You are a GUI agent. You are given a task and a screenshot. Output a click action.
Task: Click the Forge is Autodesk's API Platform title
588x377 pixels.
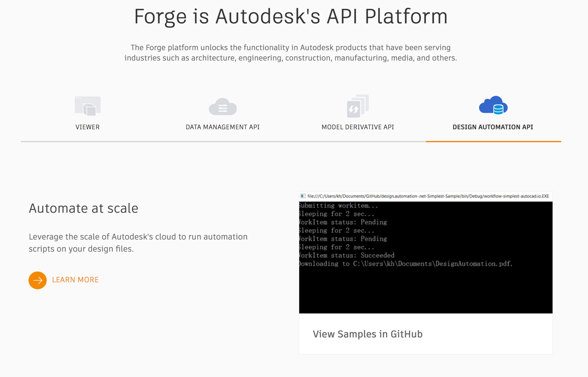pos(291,16)
